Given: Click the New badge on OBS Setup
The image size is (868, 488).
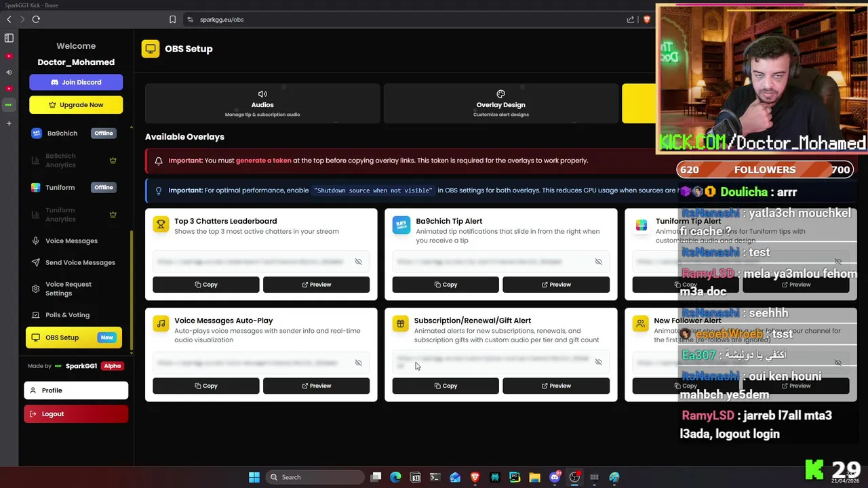Looking at the screenshot, I should click(x=107, y=338).
